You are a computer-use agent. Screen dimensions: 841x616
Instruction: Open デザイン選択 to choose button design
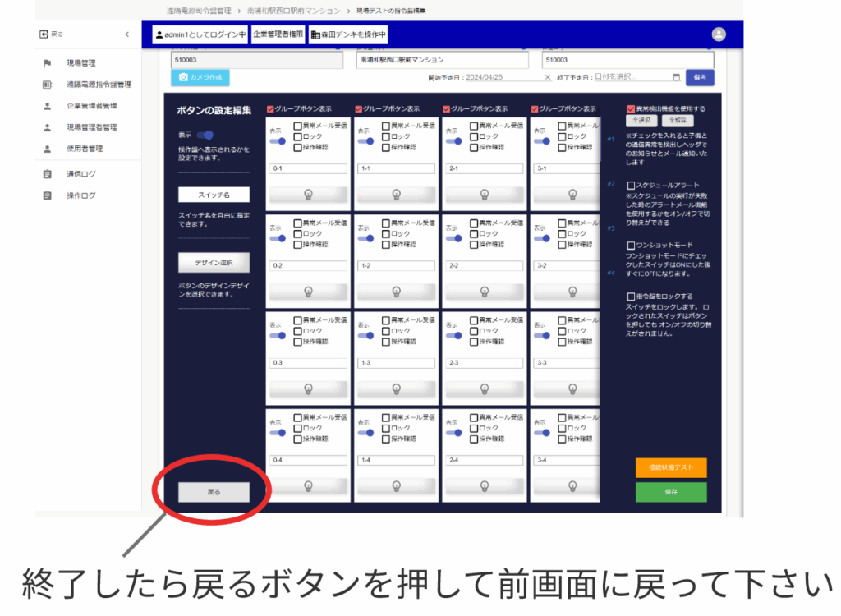[214, 263]
